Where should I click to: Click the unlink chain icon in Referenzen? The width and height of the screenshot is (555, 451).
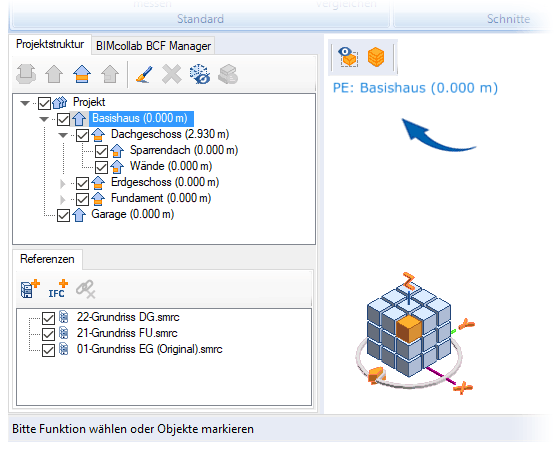coord(86,289)
